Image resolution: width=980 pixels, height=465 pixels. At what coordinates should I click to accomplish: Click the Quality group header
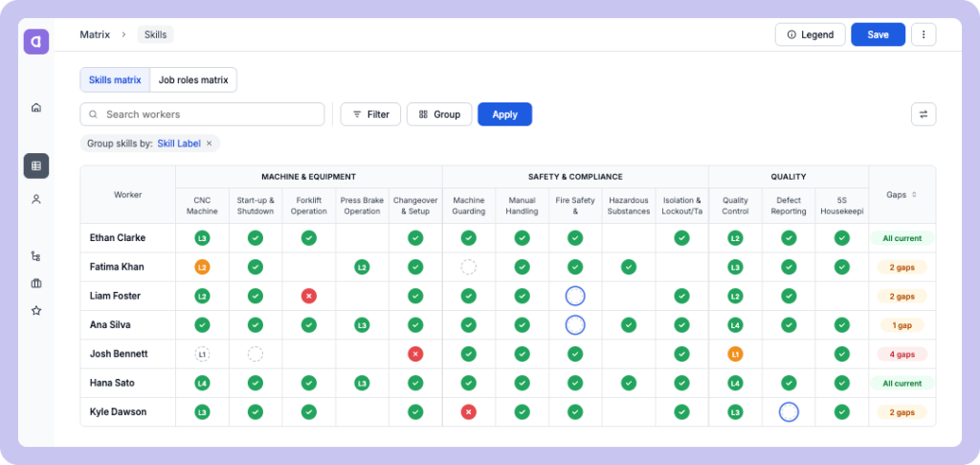point(789,177)
